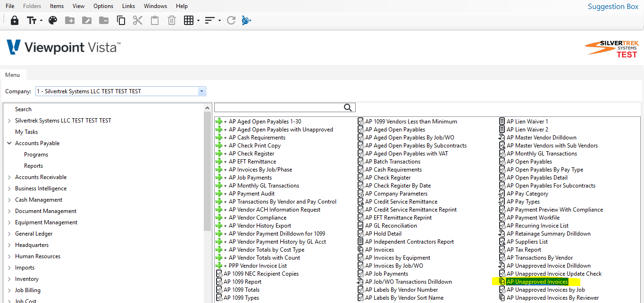Viewport: 644px width, 303px height.
Task: Expand the Business Intelligence node
Action: 9,188
